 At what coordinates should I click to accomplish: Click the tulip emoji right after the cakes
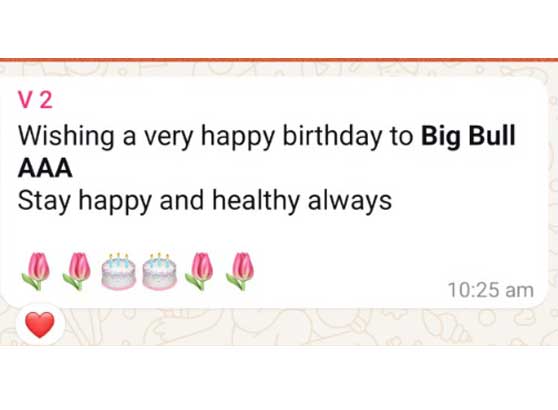click(x=199, y=271)
